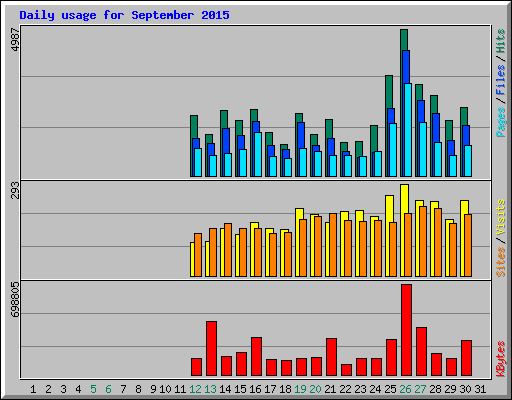Select the red KBytes bar for day 27
This screenshot has height=400, width=512.
pos(421,351)
